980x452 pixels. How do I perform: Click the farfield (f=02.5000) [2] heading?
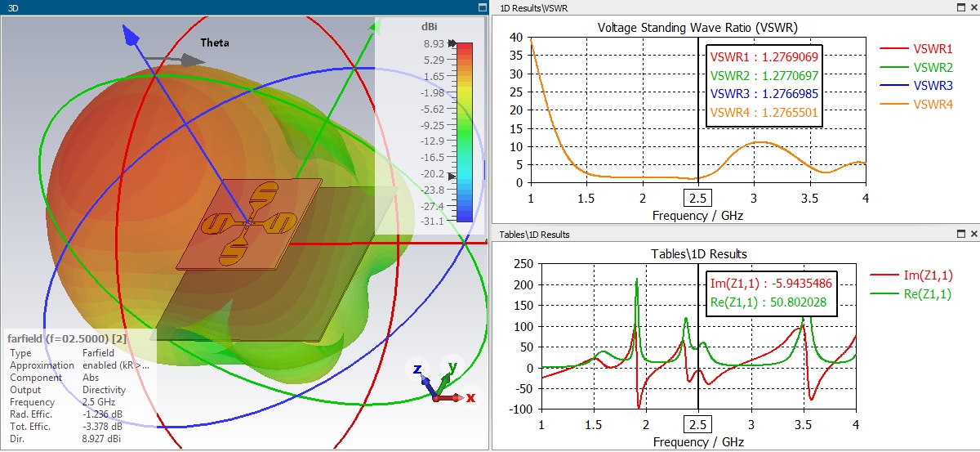[x=67, y=338]
